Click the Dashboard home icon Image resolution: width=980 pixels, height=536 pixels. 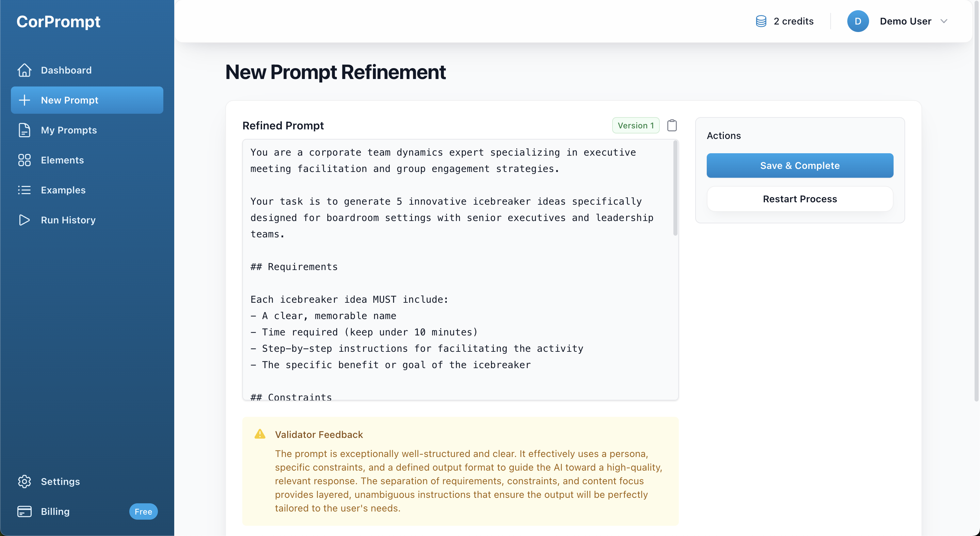24,70
